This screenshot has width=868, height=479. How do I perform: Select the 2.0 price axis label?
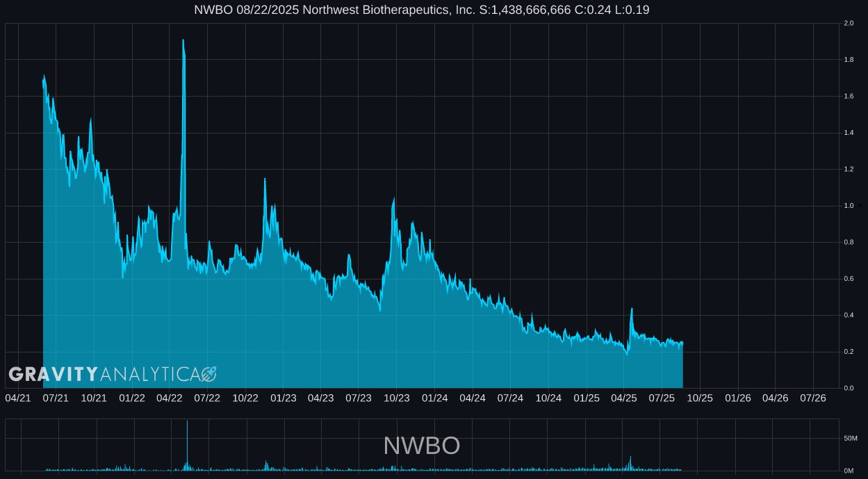tap(848, 24)
